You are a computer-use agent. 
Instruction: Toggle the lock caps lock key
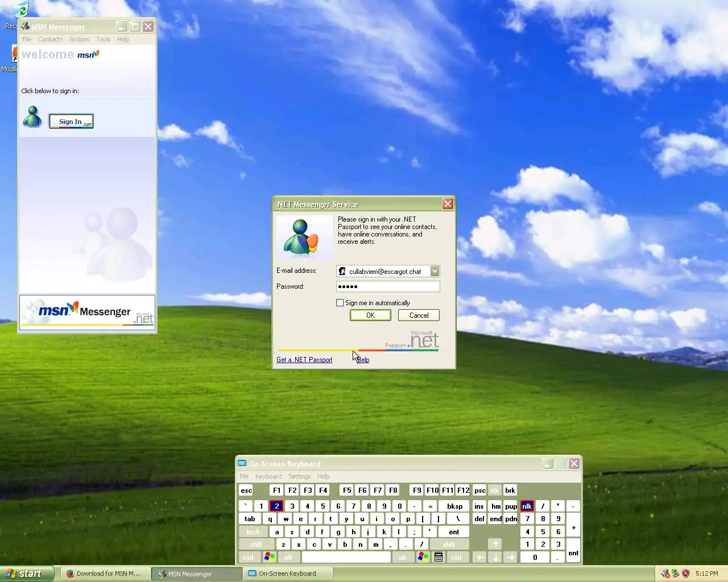click(x=253, y=532)
